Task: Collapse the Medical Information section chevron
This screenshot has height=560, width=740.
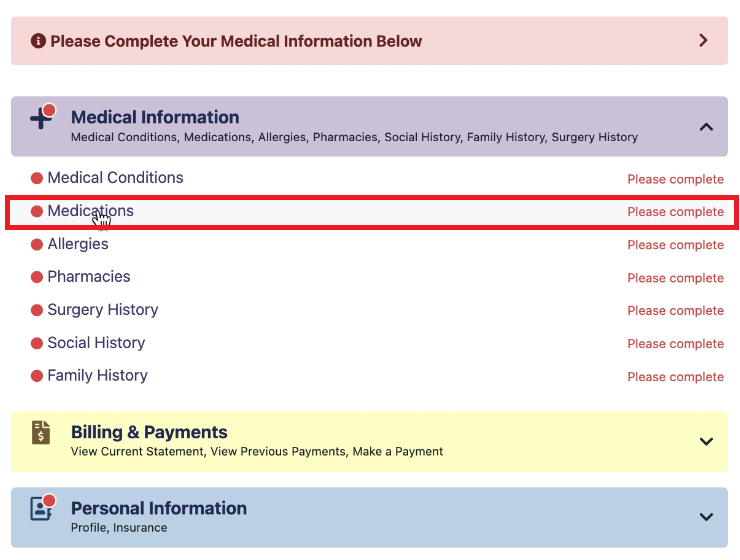Action: pos(706,127)
